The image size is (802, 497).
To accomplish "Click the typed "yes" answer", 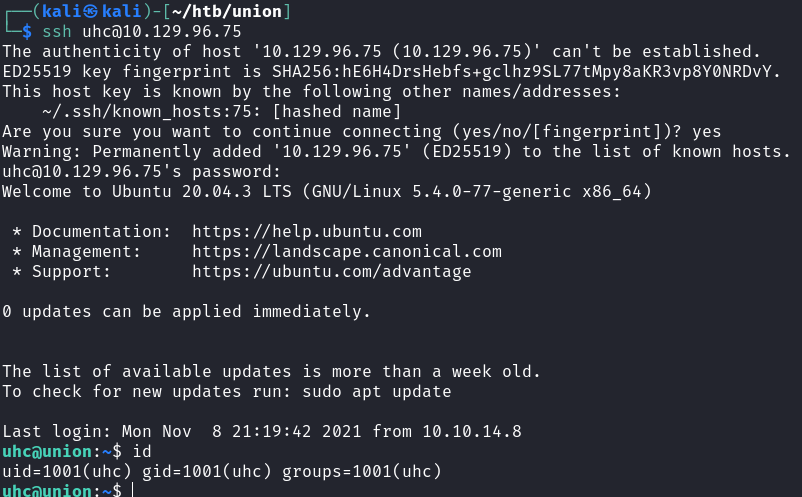I will pyautogui.click(x=706, y=131).
